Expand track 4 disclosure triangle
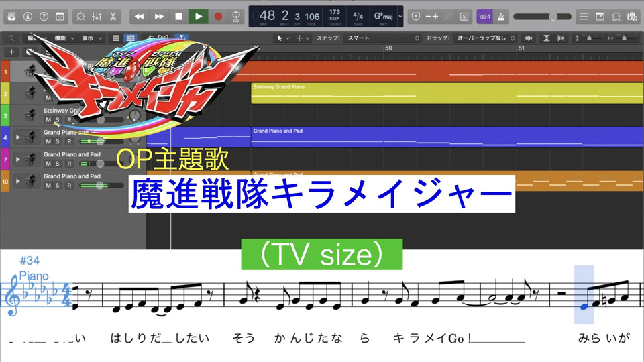 pos(17,137)
